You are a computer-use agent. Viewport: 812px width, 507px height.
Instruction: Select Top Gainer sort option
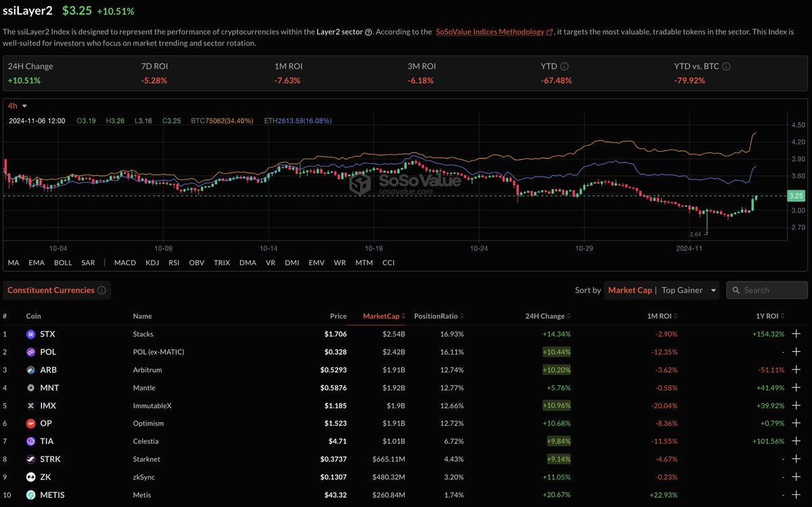click(x=682, y=290)
